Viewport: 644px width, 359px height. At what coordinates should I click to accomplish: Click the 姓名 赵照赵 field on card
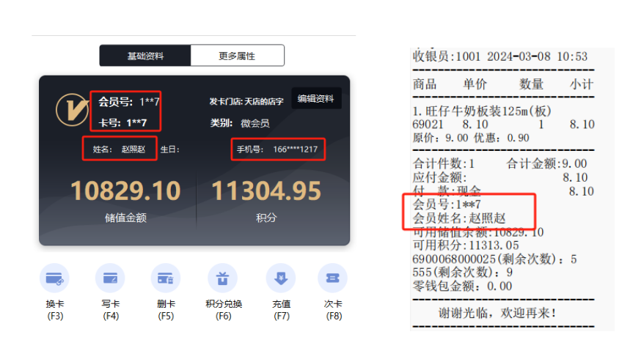click(119, 149)
